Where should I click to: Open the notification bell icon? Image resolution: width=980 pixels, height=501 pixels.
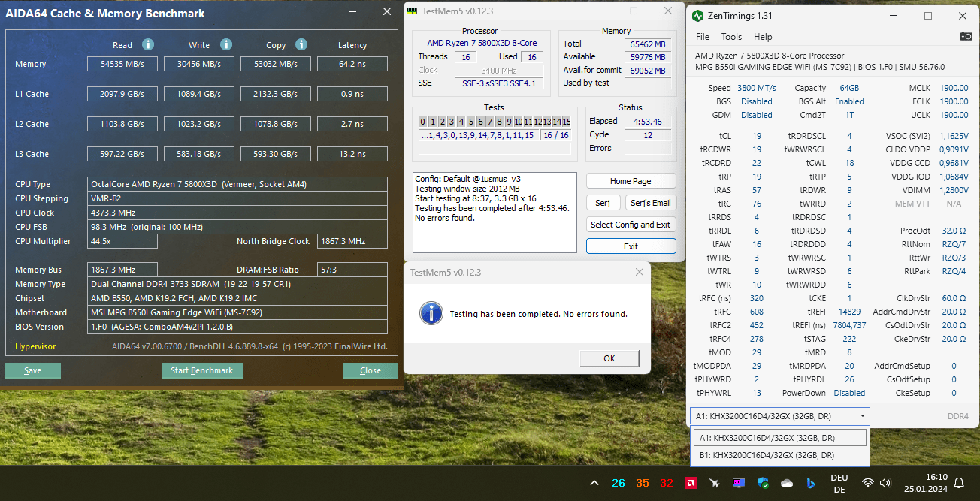pyautogui.click(x=959, y=483)
